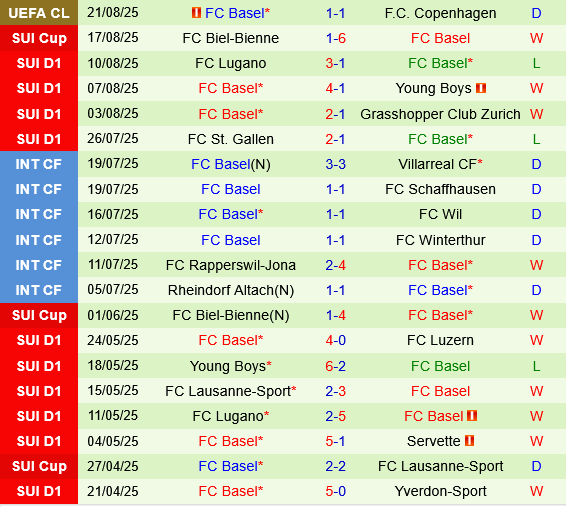This screenshot has width=566, height=507.
Task: Click INT CF label on 12/07/25 row
Action: (39, 240)
